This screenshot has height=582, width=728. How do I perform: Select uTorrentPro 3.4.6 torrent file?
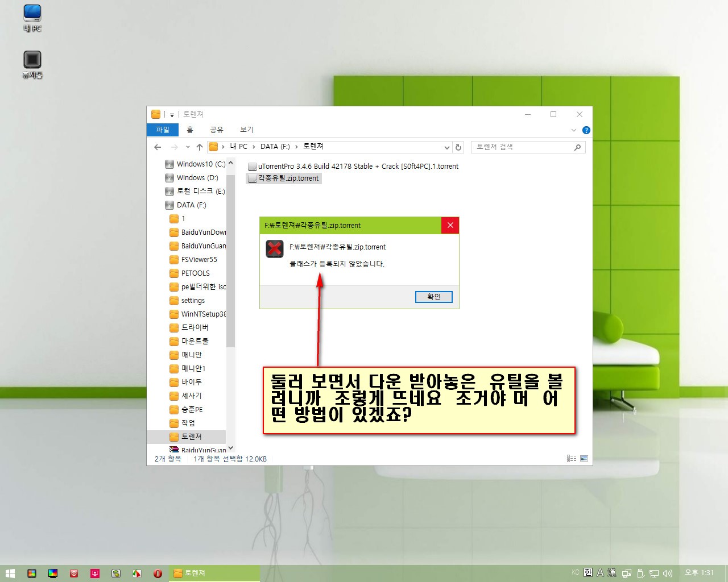point(353,167)
